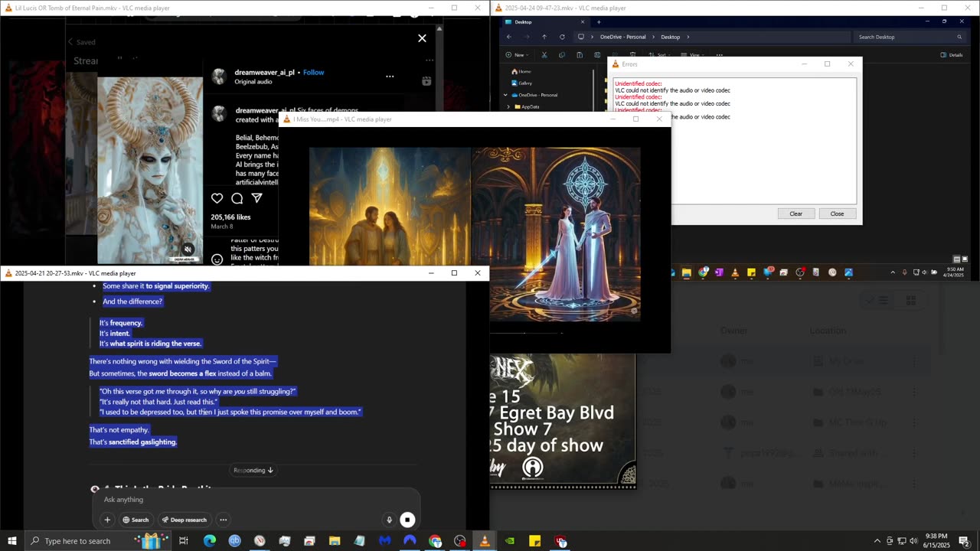Close the Instagram post overlay with the X
This screenshot has width=980, height=551.
point(422,37)
